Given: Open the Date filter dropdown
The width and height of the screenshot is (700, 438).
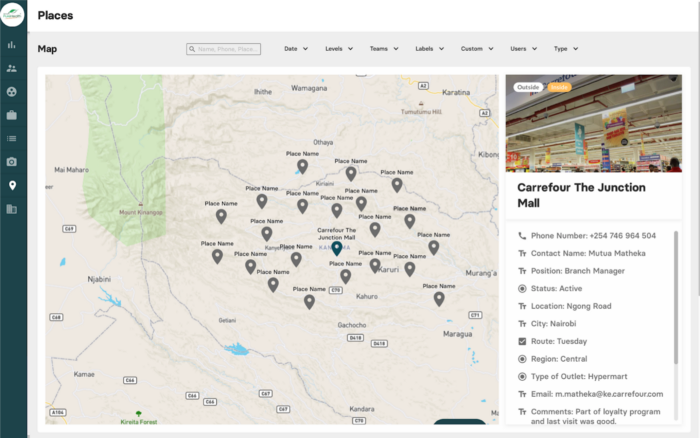Looking at the screenshot, I should click(296, 49).
